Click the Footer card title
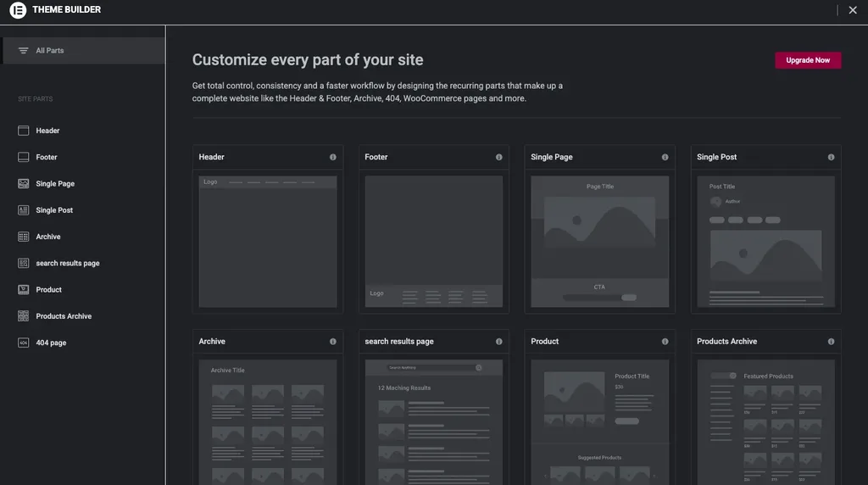 (x=376, y=157)
